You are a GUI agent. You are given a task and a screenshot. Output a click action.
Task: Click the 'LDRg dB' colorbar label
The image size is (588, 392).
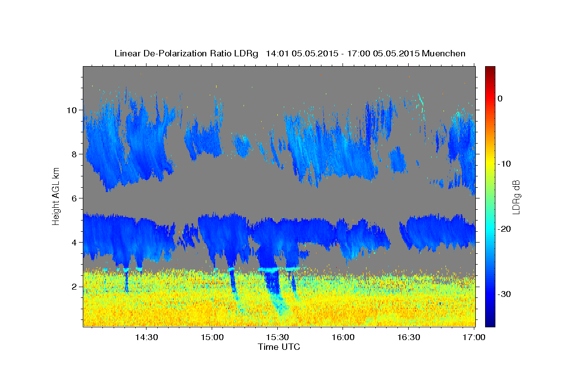(x=515, y=197)
